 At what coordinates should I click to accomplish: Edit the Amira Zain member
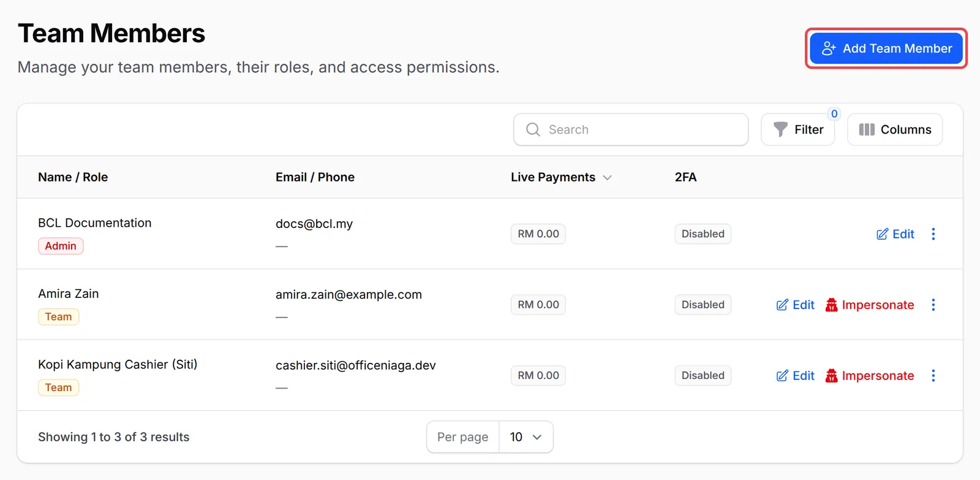795,305
